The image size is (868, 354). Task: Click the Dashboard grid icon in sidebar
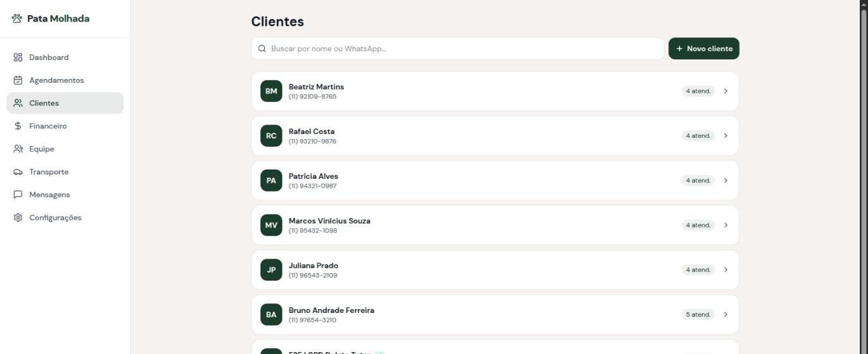coord(18,58)
